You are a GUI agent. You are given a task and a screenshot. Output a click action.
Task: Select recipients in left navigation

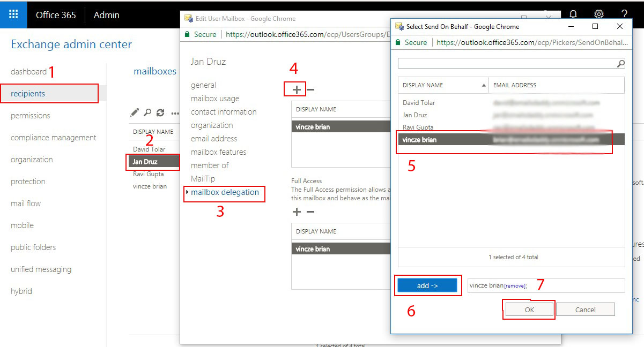coord(28,94)
